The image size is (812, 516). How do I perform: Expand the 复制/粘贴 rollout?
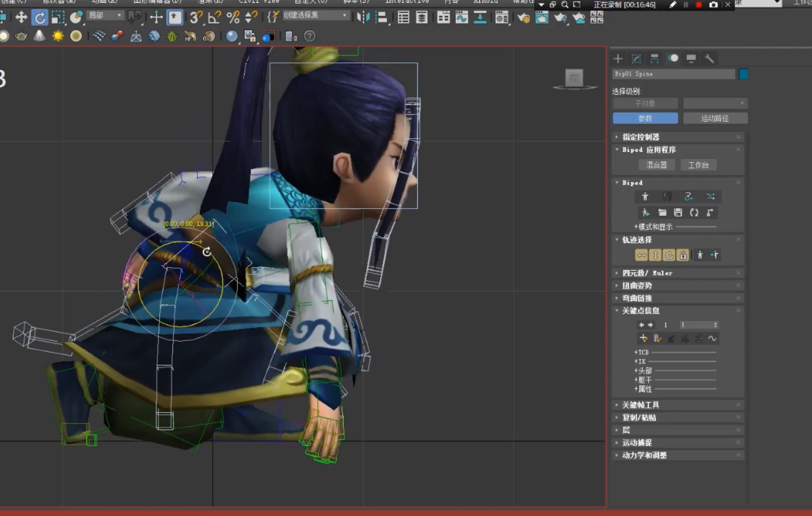pyautogui.click(x=678, y=417)
